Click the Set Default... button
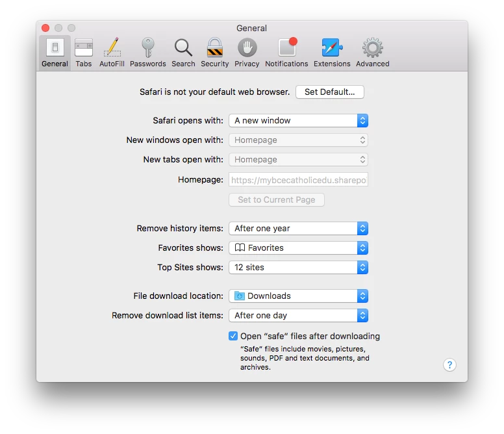This screenshot has height=434, width=504. coord(330,92)
